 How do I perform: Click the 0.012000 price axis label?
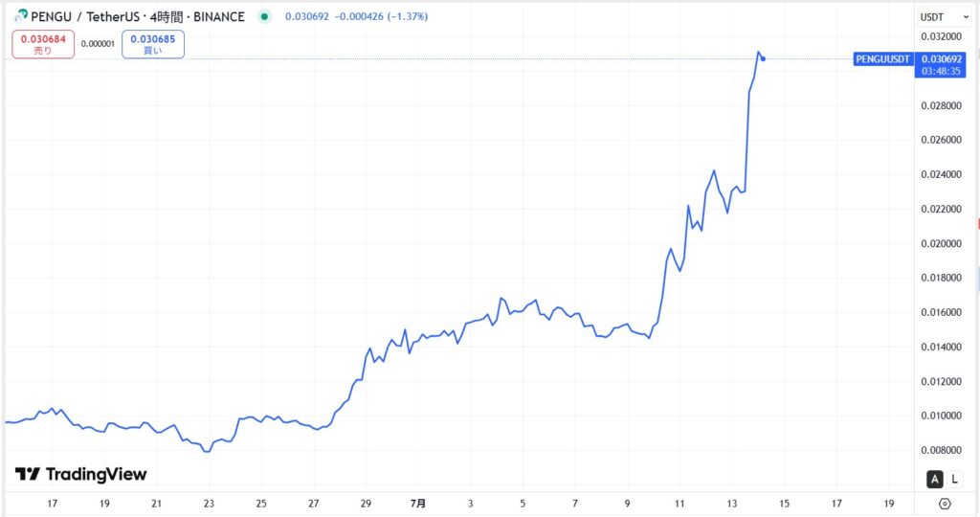[942, 381]
